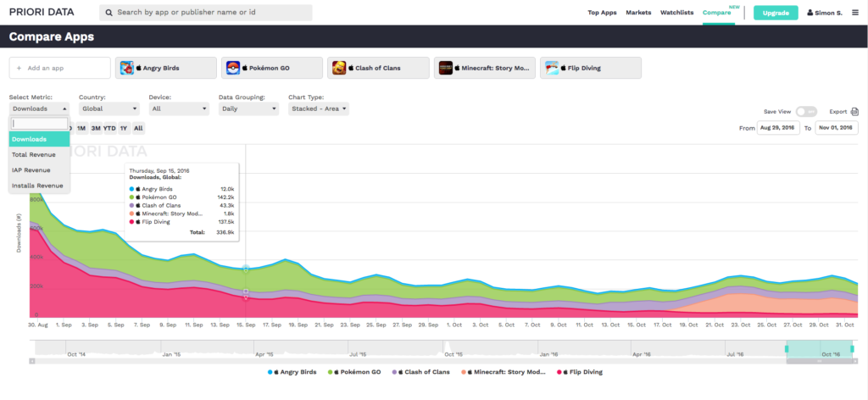Click the plus icon in Add an app
The height and width of the screenshot is (400, 868).
(x=19, y=68)
